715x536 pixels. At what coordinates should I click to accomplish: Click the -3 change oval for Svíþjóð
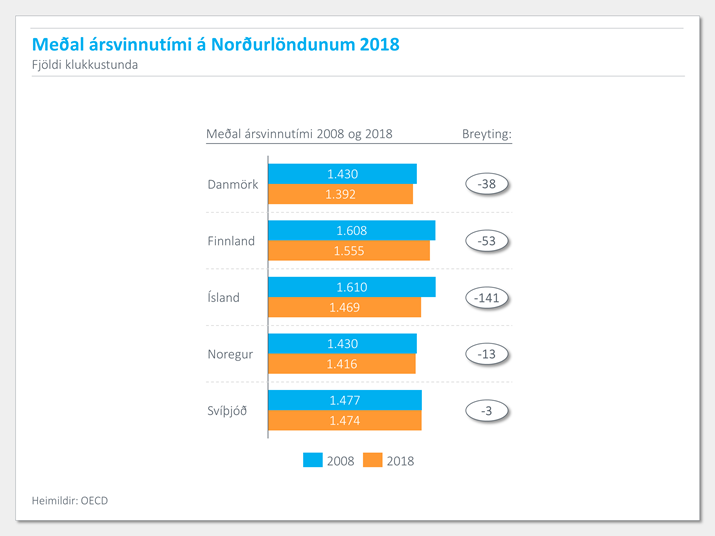[x=487, y=410]
